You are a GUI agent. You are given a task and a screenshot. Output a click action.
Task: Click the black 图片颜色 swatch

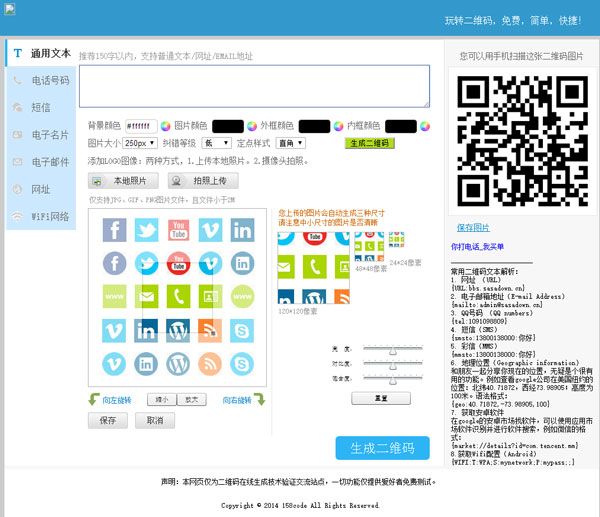tap(228, 126)
